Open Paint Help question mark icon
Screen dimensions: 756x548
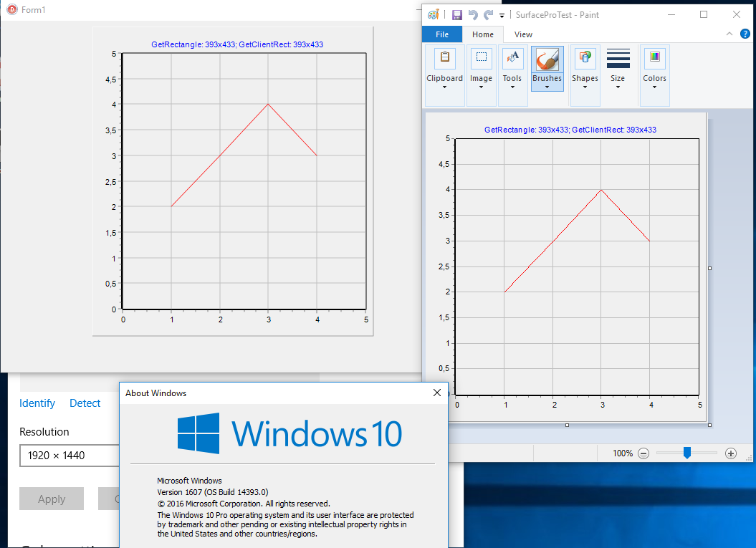click(x=745, y=34)
